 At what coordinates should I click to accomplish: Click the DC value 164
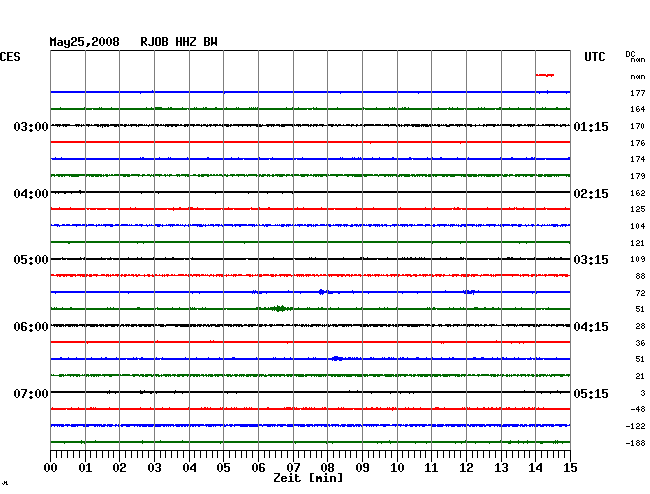638,109
